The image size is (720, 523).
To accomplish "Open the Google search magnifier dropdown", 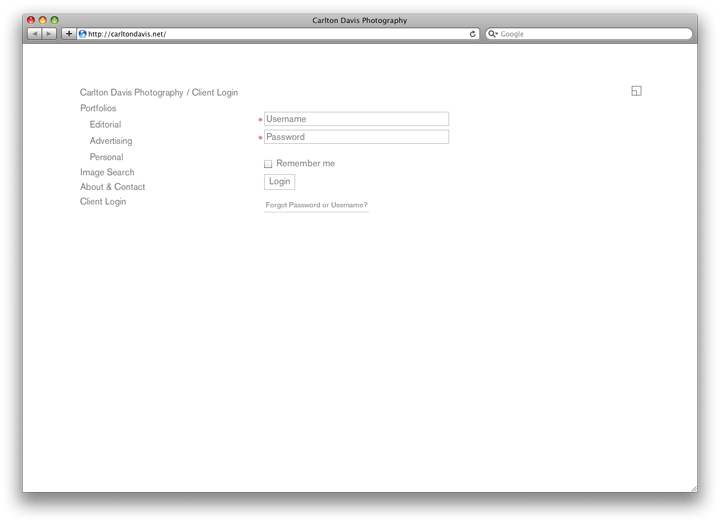I will pyautogui.click(x=493, y=34).
